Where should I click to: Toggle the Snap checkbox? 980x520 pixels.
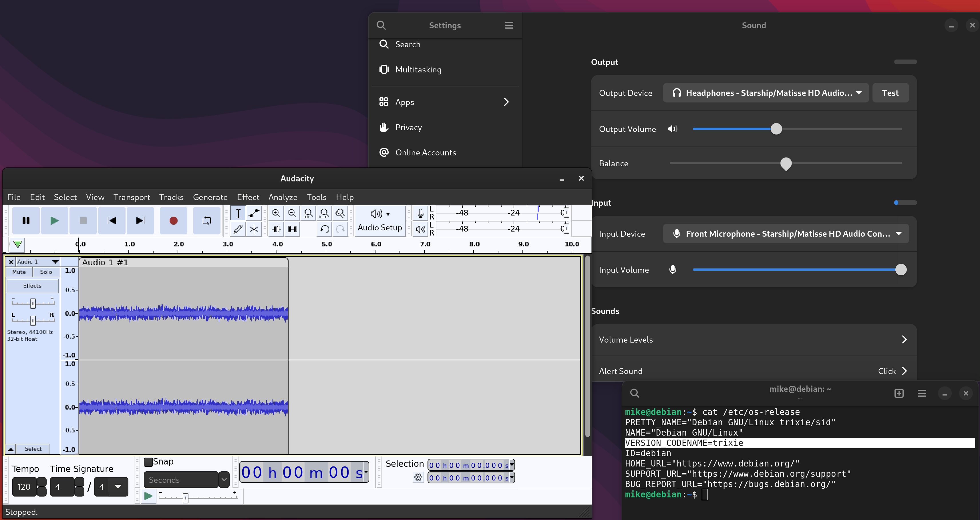click(x=148, y=462)
